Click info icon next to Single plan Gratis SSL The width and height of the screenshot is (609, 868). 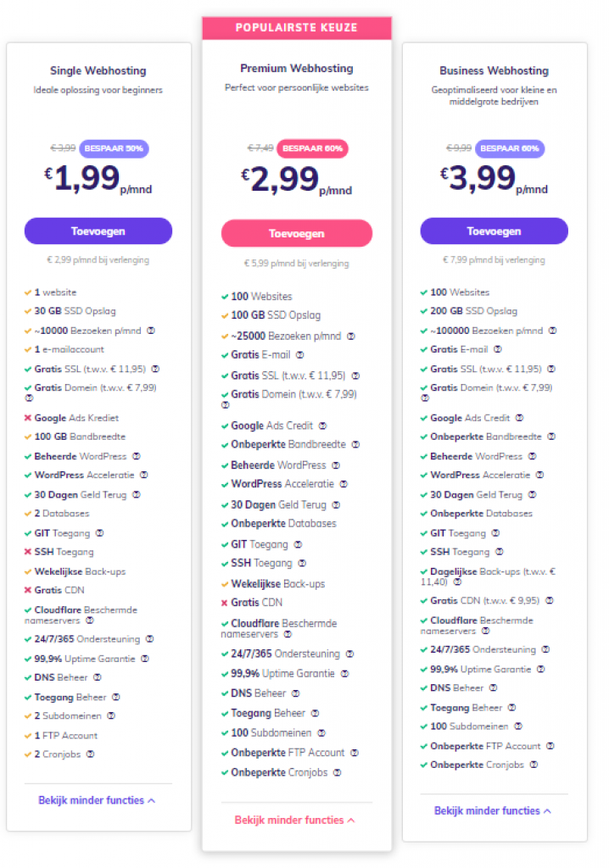(x=155, y=369)
